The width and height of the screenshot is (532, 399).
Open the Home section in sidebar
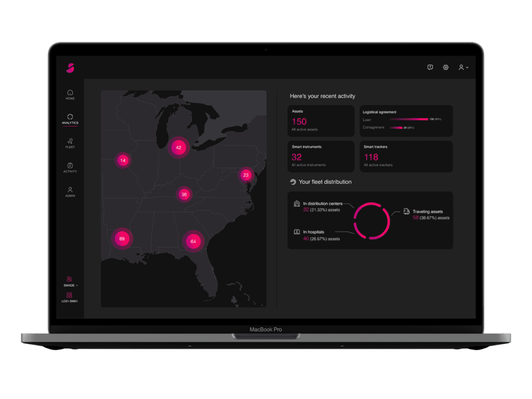(x=70, y=94)
